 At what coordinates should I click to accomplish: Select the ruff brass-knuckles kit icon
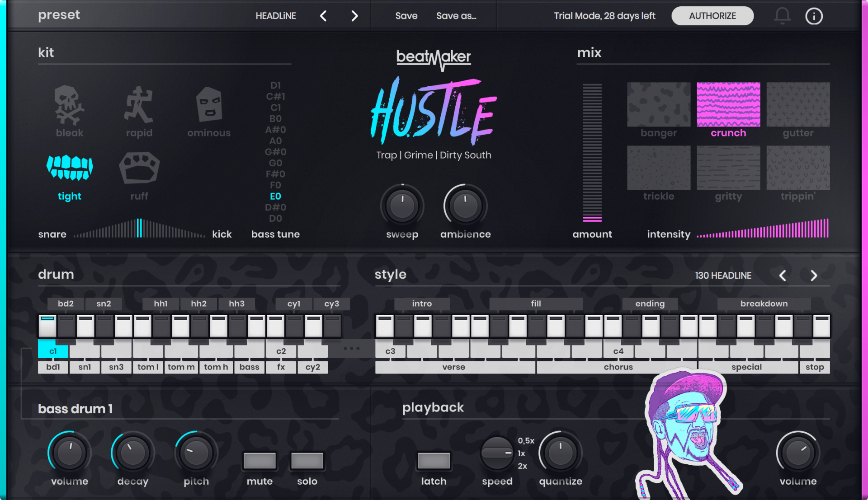point(139,168)
